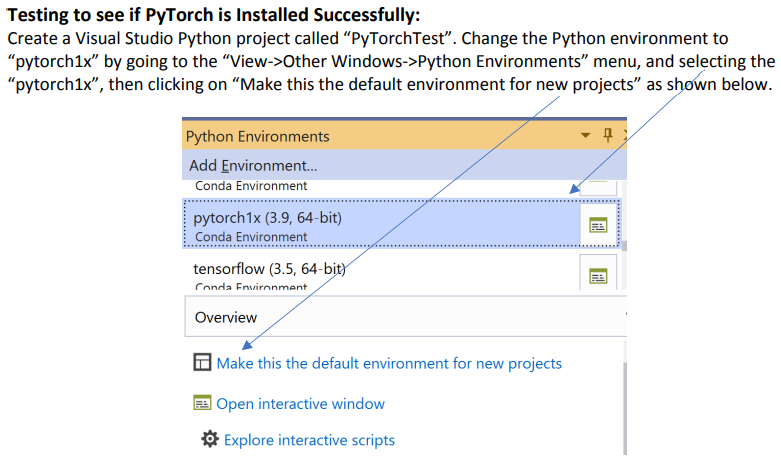Open the Python Environments window options dropdown arrow
Screen dimensions: 781x461
(585, 135)
